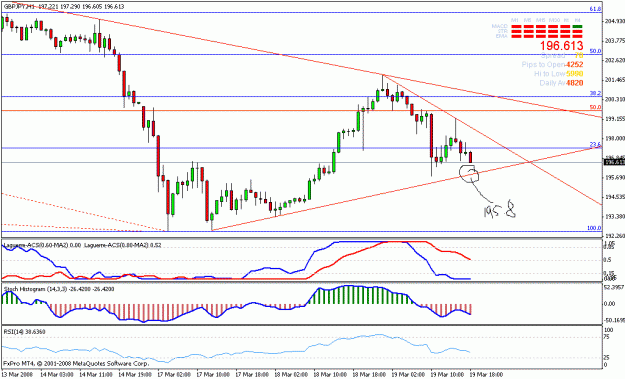Click the blue 38.2 Fibonacci level label
Viewport: 625px width, 379px height.
596,93
